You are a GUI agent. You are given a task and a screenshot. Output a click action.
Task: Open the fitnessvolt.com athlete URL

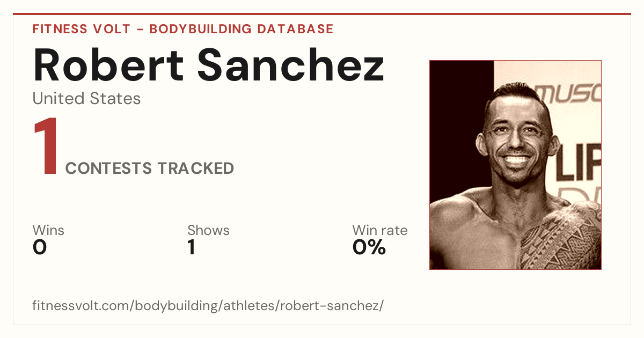tap(208, 306)
